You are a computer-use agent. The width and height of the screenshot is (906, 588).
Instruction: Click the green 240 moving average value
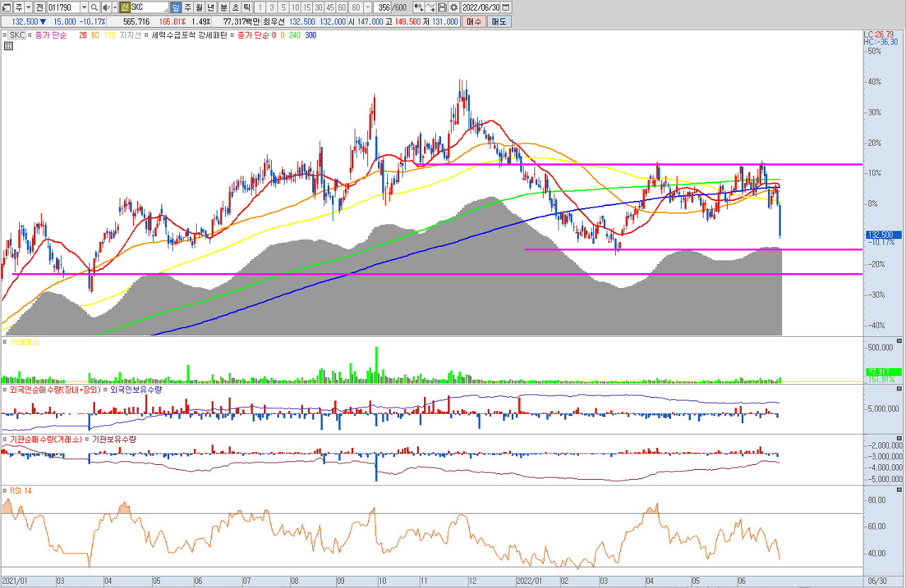[x=294, y=35]
